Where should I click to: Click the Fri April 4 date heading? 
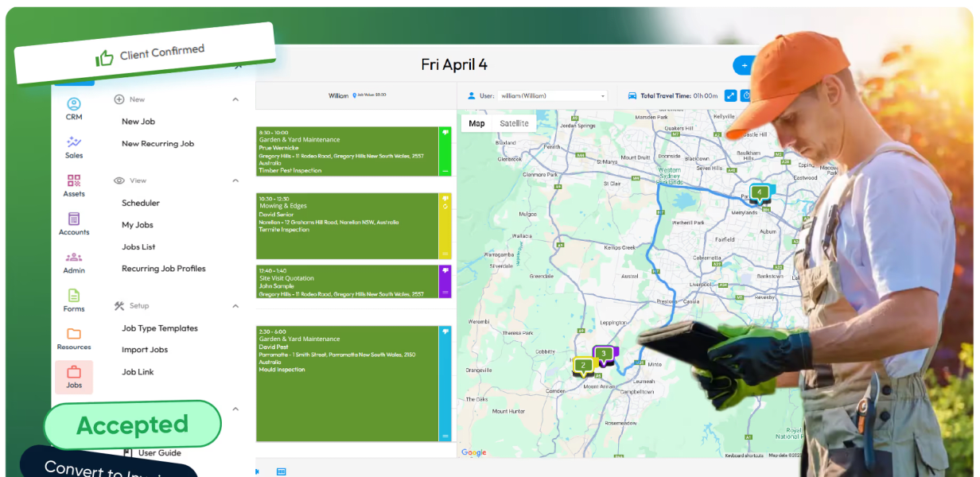coord(454,65)
